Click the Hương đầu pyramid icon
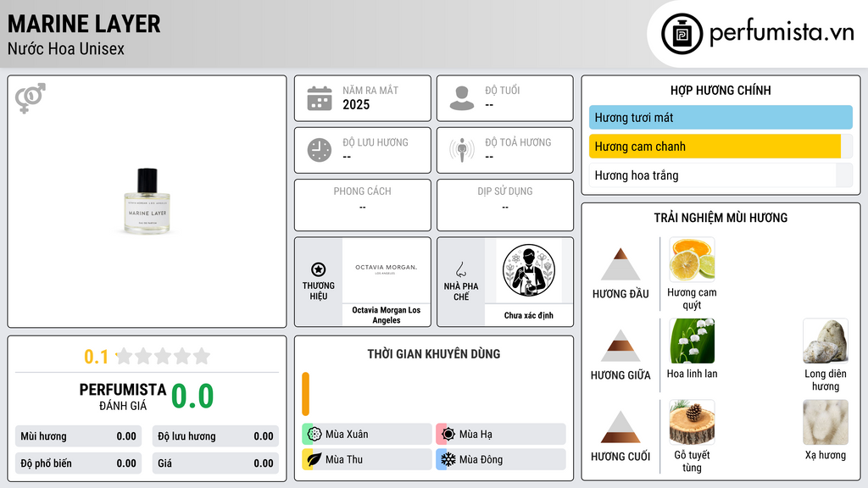The height and width of the screenshot is (488, 868). pos(620,264)
